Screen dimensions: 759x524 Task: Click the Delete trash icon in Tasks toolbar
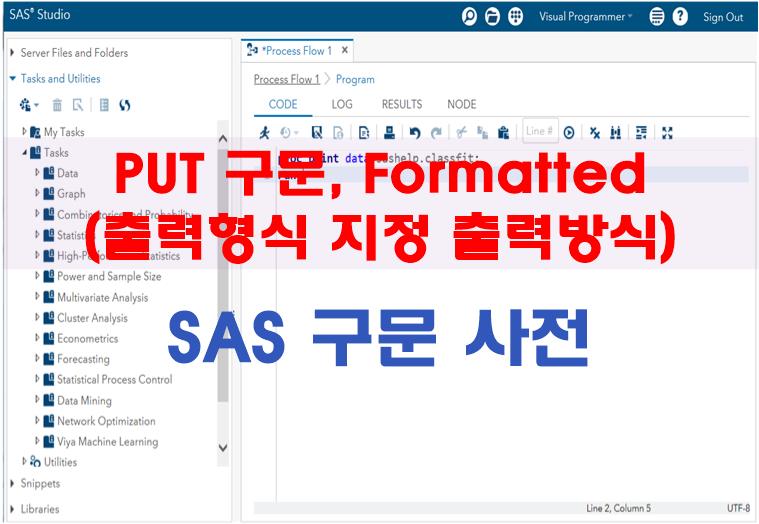pyautogui.click(x=57, y=105)
